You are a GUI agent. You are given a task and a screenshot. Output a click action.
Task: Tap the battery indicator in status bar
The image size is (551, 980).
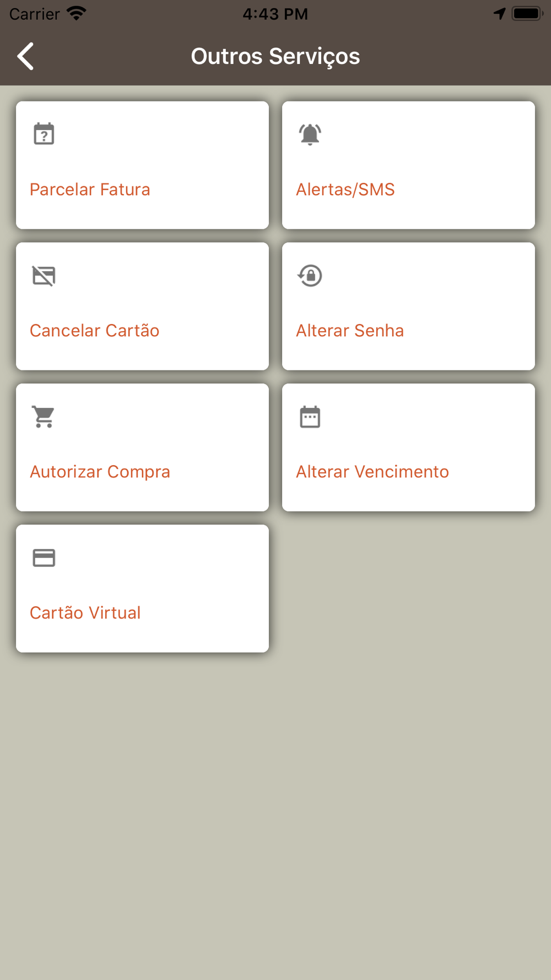[527, 13]
